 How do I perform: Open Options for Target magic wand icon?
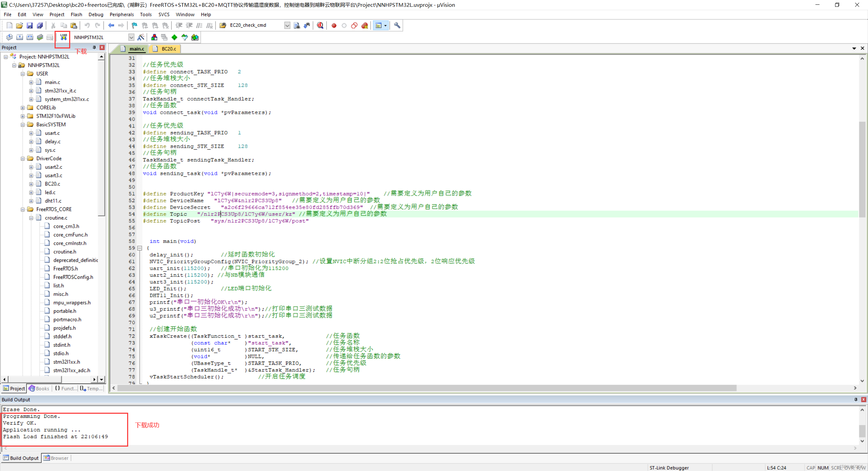pyautogui.click(x=141, y=37)
